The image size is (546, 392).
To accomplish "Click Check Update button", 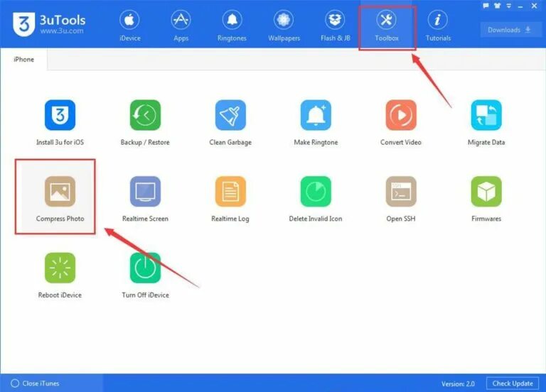I will click(513, 383).
